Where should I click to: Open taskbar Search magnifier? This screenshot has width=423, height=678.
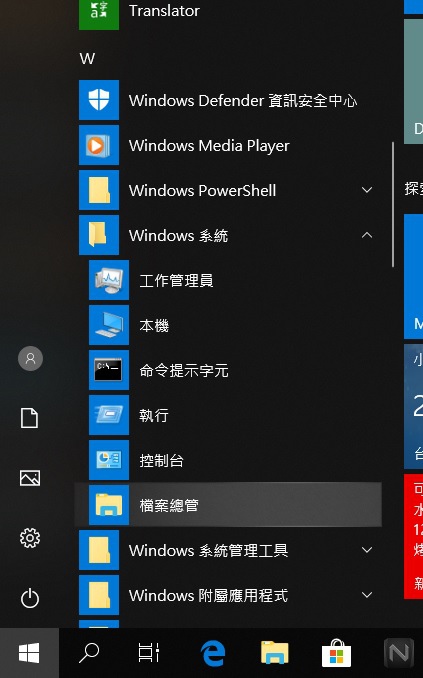(x=89, y=653)
